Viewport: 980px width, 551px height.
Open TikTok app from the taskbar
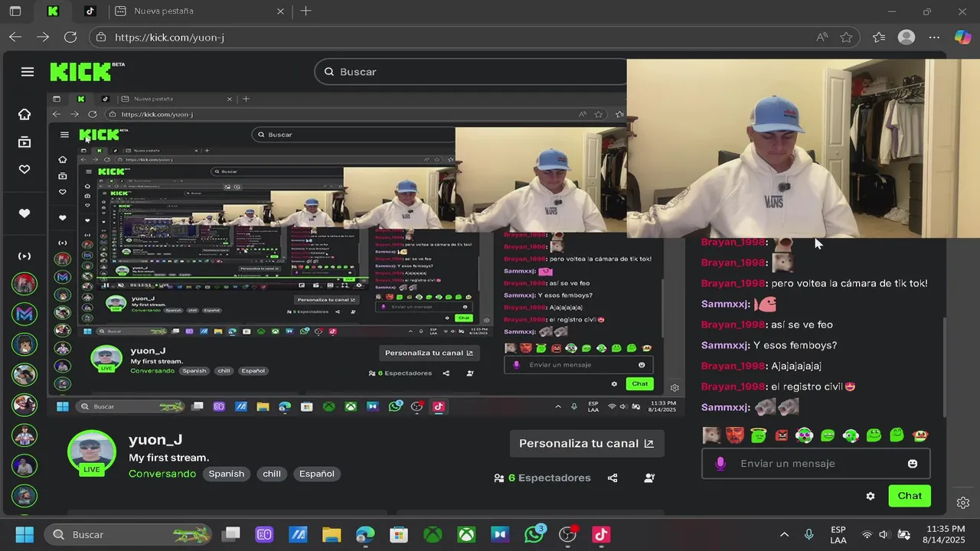coord(601,534)
